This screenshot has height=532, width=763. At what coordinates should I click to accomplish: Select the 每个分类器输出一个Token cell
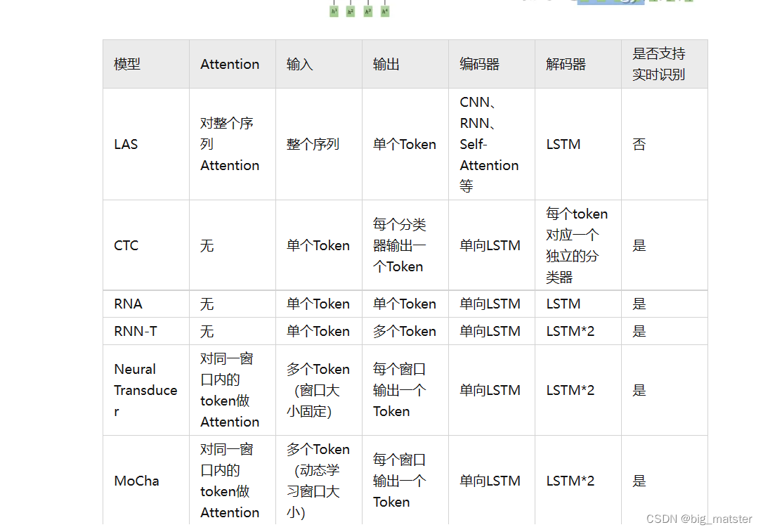click(x=405, y=245)
